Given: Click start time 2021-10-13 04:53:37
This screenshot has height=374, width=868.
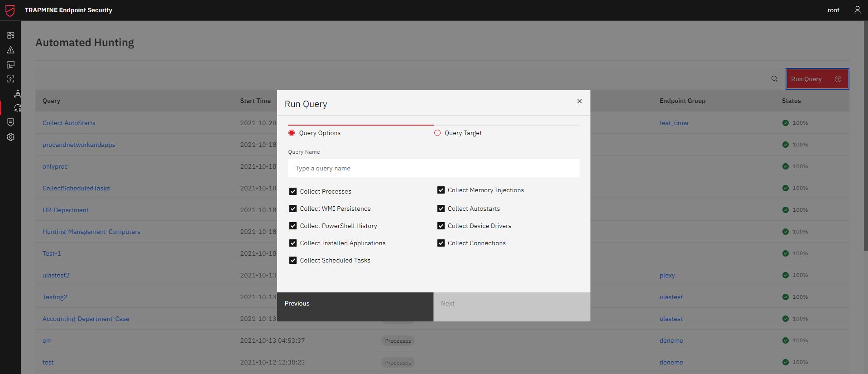Looking at the screenshot, I should tap(273, 340).
